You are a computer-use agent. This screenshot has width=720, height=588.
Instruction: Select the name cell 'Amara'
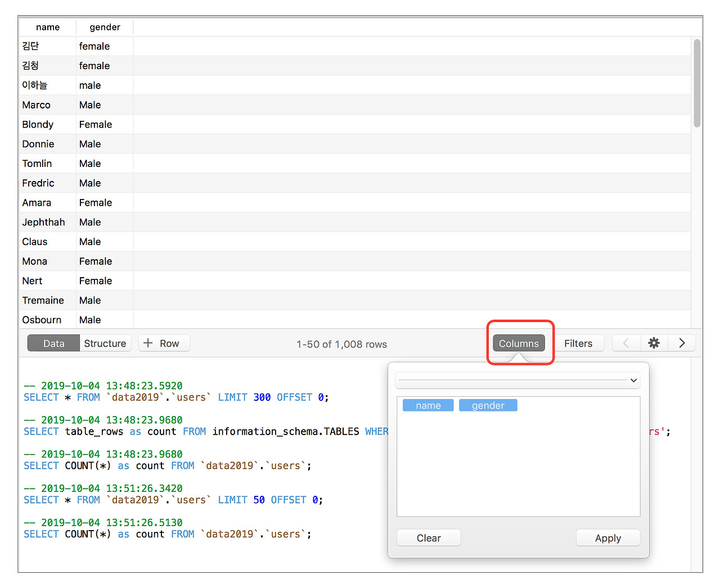48,202
